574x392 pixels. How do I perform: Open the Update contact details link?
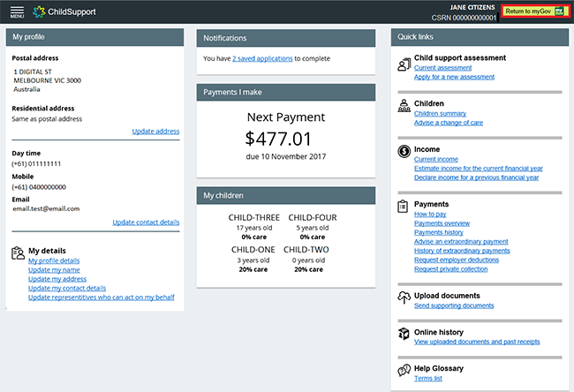point(146,222)
